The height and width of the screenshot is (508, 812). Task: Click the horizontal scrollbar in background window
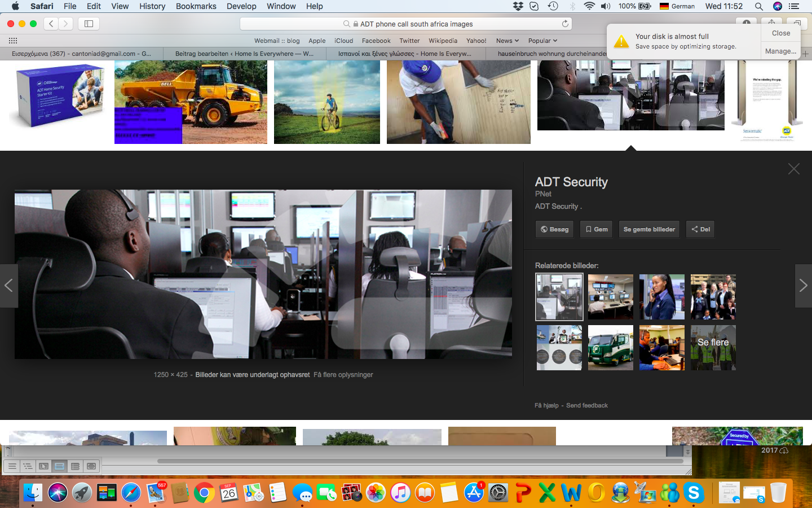[420, 461]
